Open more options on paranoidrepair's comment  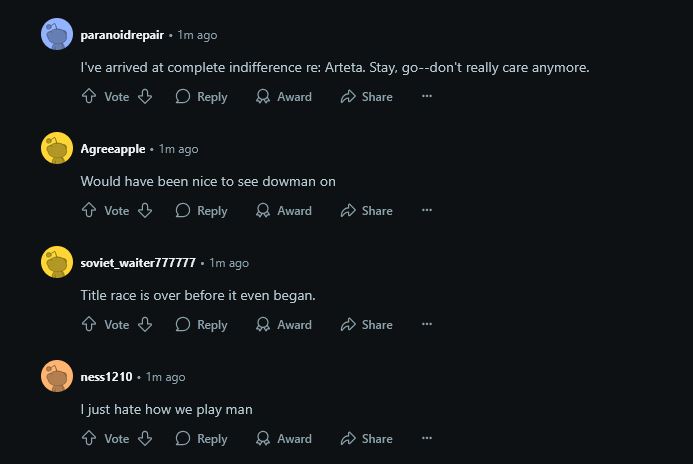426,96
